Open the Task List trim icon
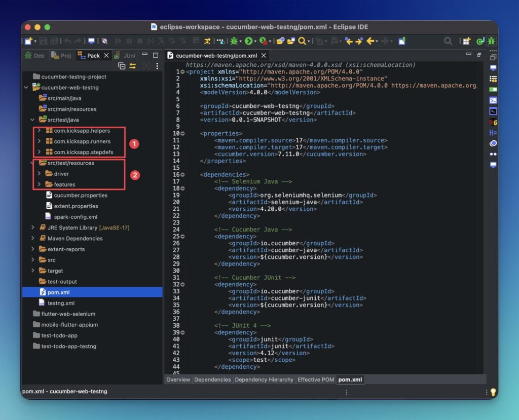The image size is (519, 420). pos(493,79)
